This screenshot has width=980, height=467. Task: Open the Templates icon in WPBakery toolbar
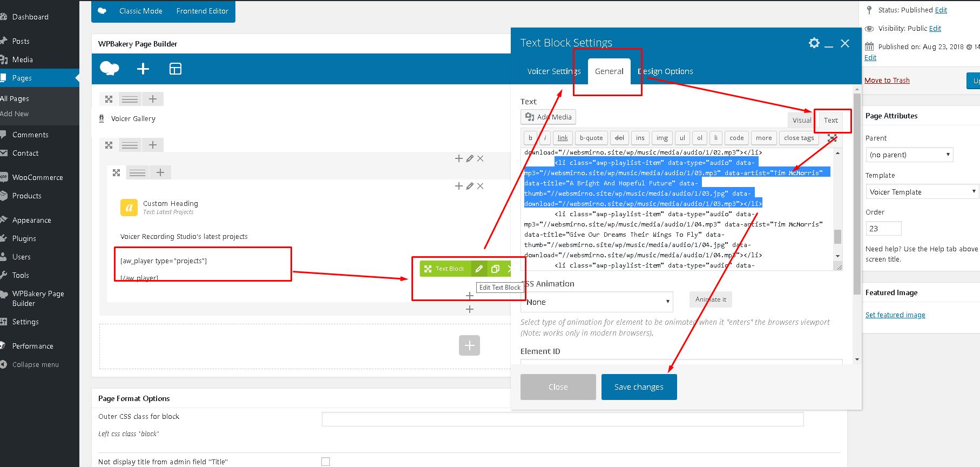click(175, 69)
